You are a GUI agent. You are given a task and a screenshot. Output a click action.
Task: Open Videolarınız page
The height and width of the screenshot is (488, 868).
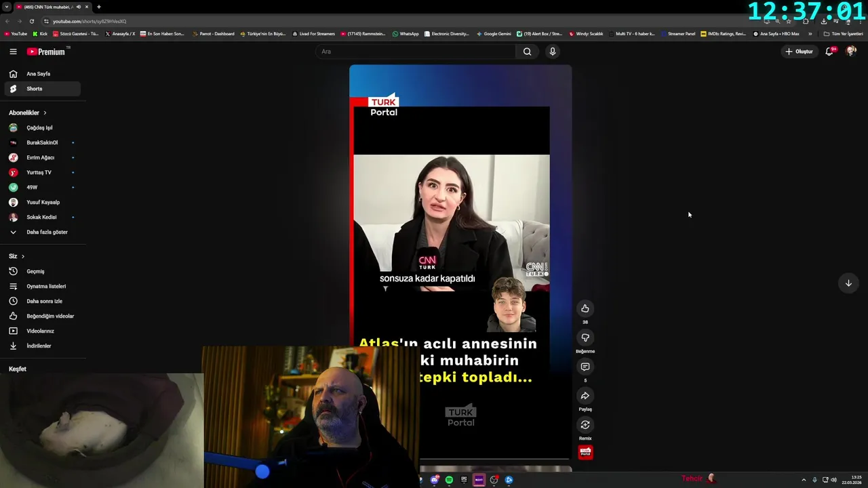click(x=43, y=331)
